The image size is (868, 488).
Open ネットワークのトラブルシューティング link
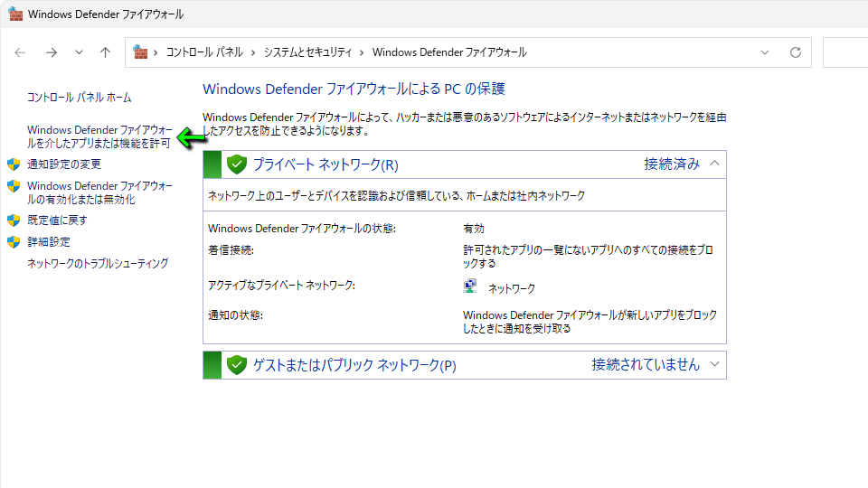pos(98,263)
